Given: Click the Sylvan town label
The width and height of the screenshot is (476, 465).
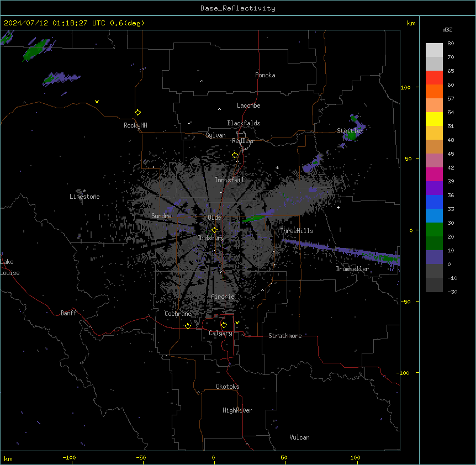Looking at the screenshot, I should (x=215, y=135).
